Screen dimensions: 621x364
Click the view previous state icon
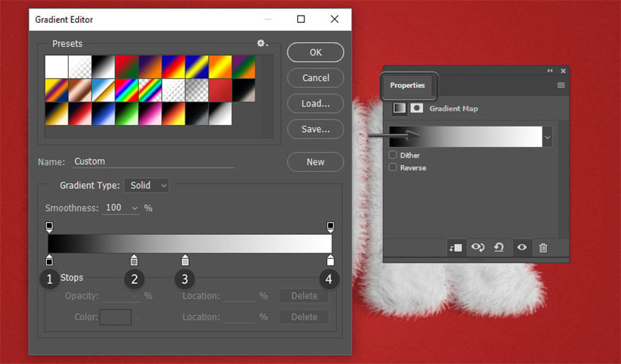tap(478, 247)
